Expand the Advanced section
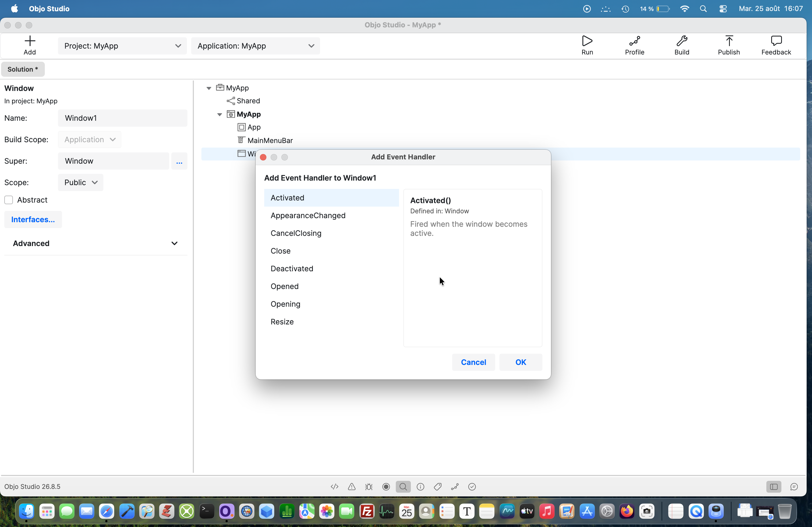 pos(96,243)
